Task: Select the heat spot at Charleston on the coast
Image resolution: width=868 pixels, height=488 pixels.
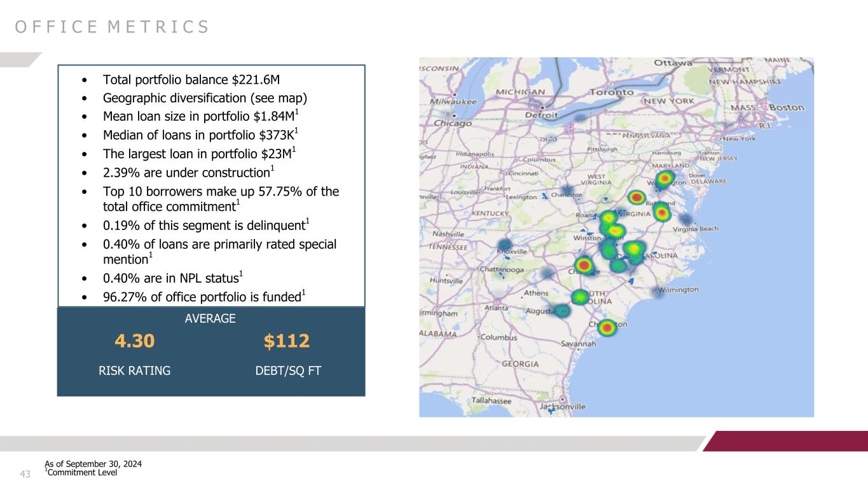Action: (607, 327)
